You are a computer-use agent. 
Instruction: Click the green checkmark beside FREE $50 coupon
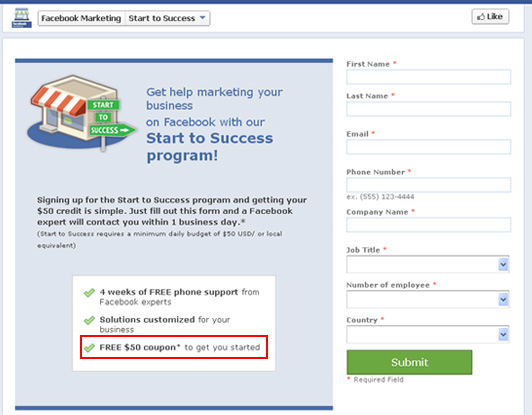tap(89, 348)
